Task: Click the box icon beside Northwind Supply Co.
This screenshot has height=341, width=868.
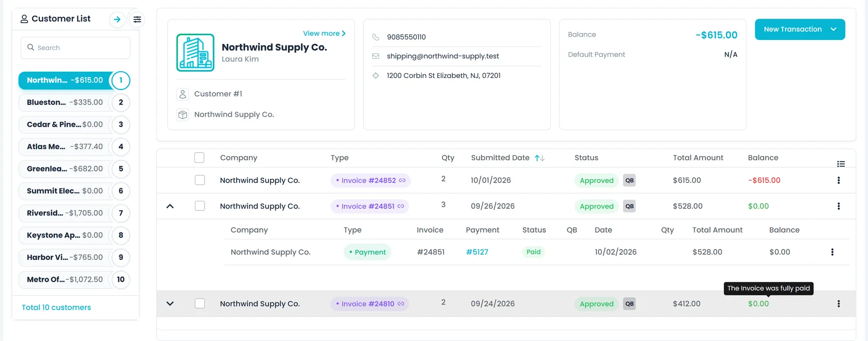Action: pyautogui.click(x=183, y=115)
